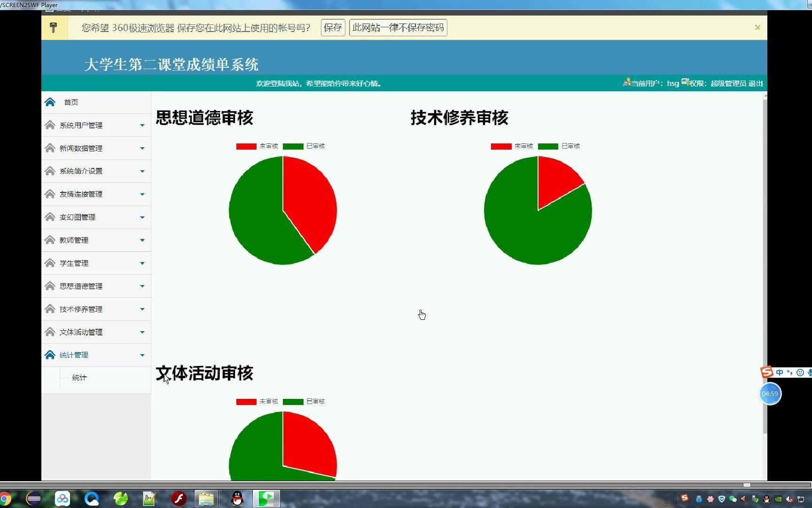Click the player seek bar at bottom
This screenshot has height=508, width=812.
pos(406,485)
